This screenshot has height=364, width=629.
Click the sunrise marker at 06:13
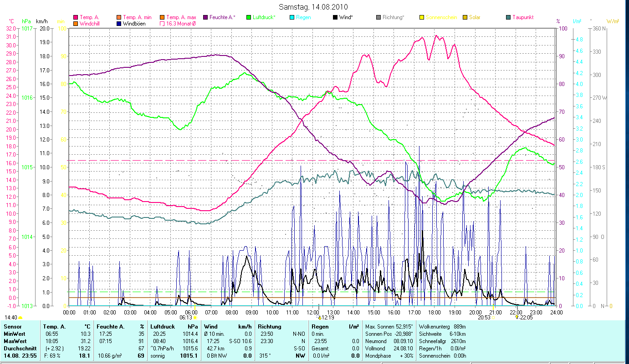pos(195,317)
